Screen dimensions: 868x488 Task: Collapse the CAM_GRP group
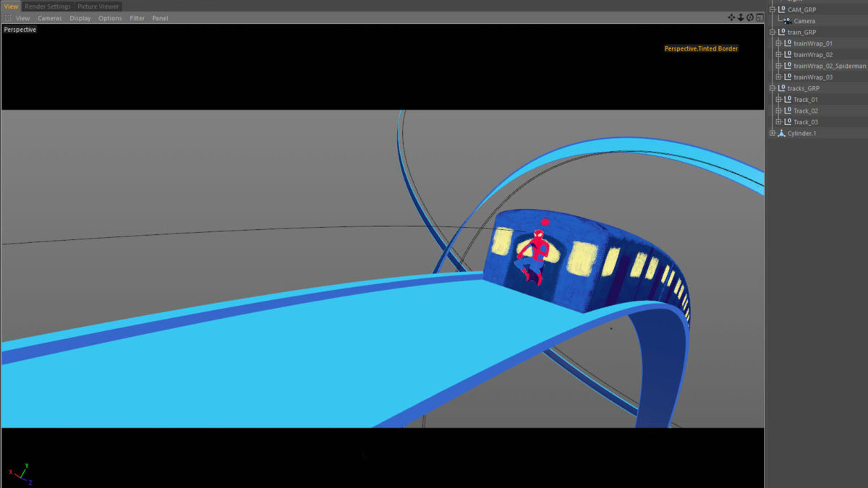pos(773,9)
